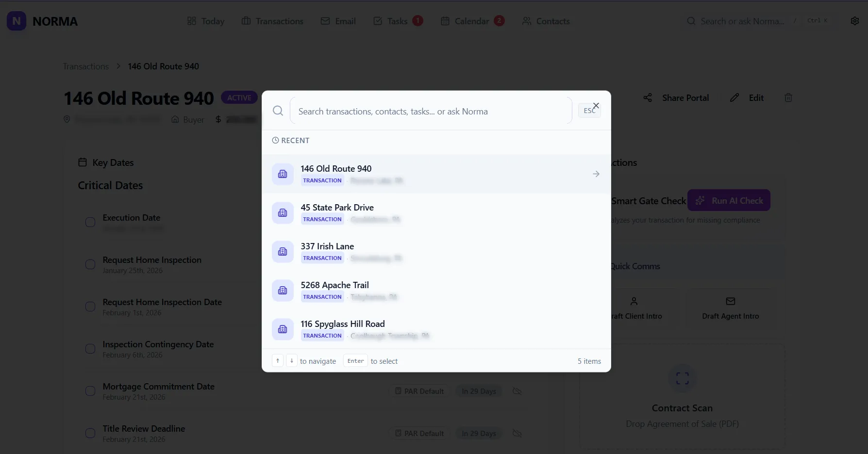Click the Share Portal icon

[648, 98]
